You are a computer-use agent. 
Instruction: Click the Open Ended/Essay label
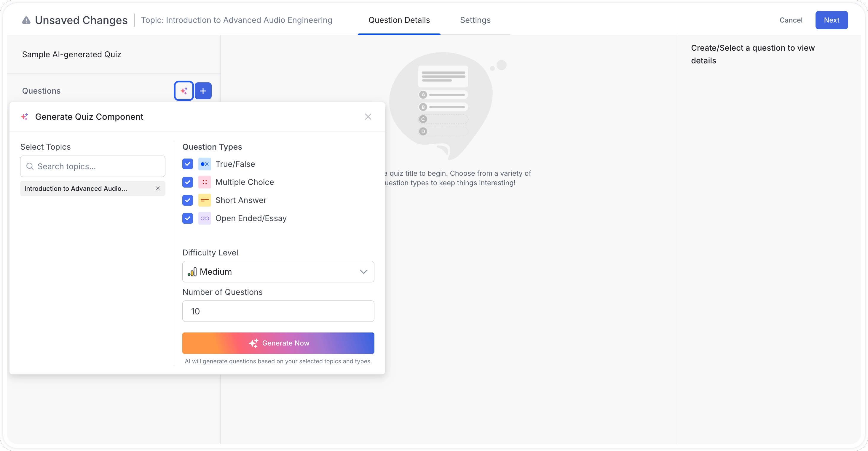[251, 219]
